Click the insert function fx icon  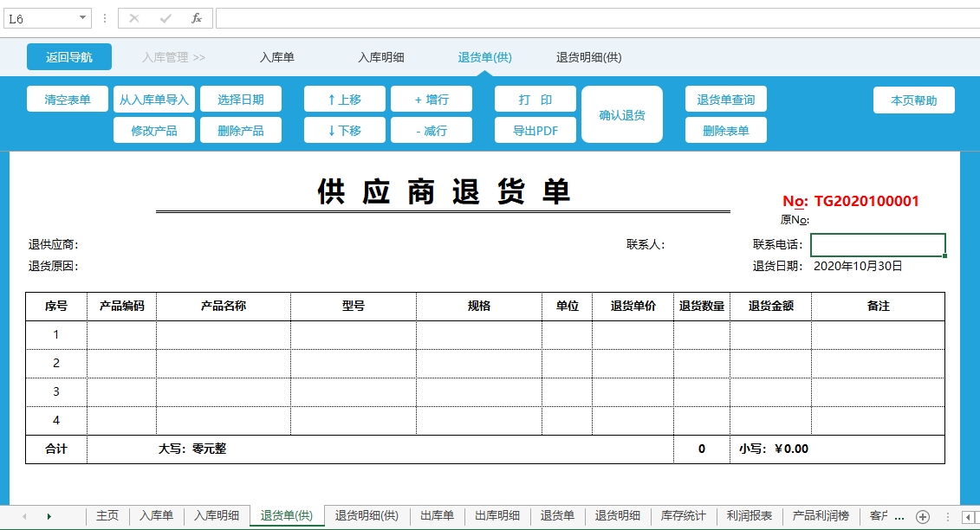[197, 18]
